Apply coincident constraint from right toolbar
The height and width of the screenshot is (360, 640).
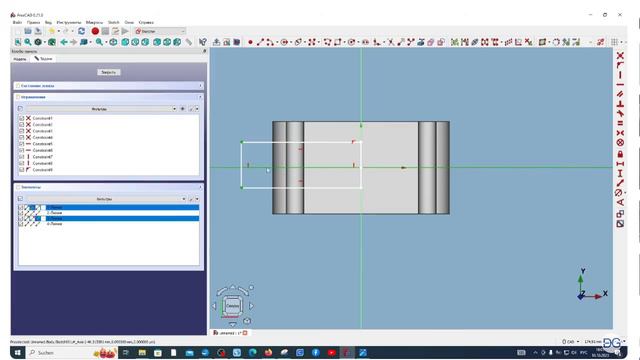pyautogui.click(x=620, y=56)
